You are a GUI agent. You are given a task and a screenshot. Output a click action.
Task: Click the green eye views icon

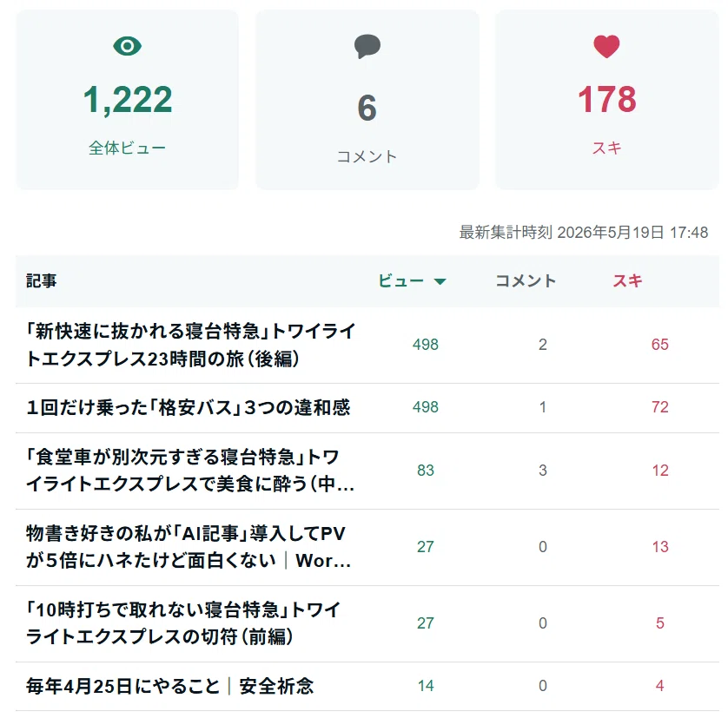click(x=127, y=46)
